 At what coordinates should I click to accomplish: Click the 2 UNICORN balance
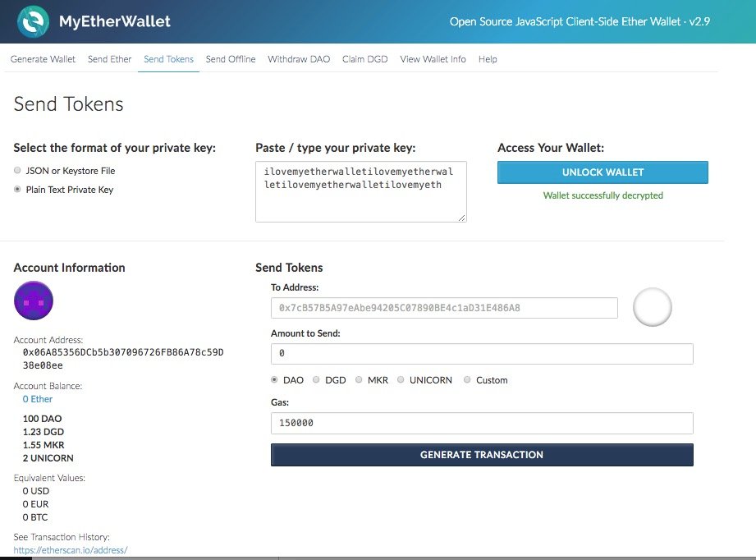pos(48,457)
